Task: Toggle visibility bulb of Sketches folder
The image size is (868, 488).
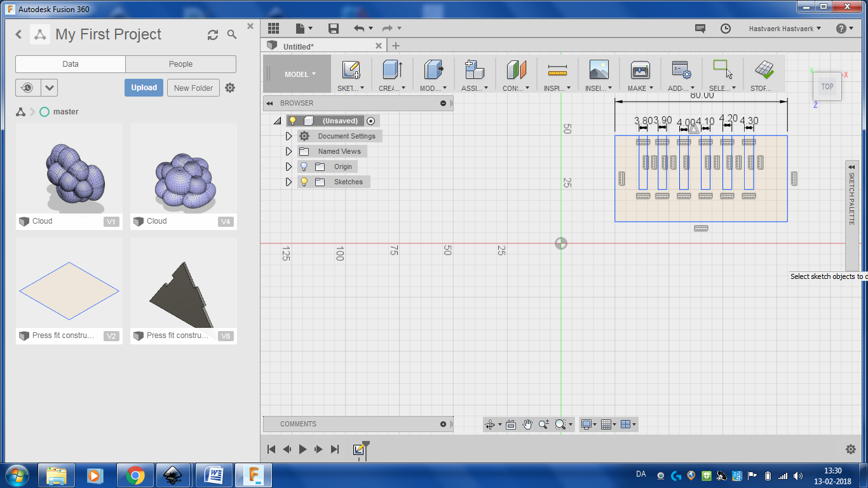Action: [304, 182]
